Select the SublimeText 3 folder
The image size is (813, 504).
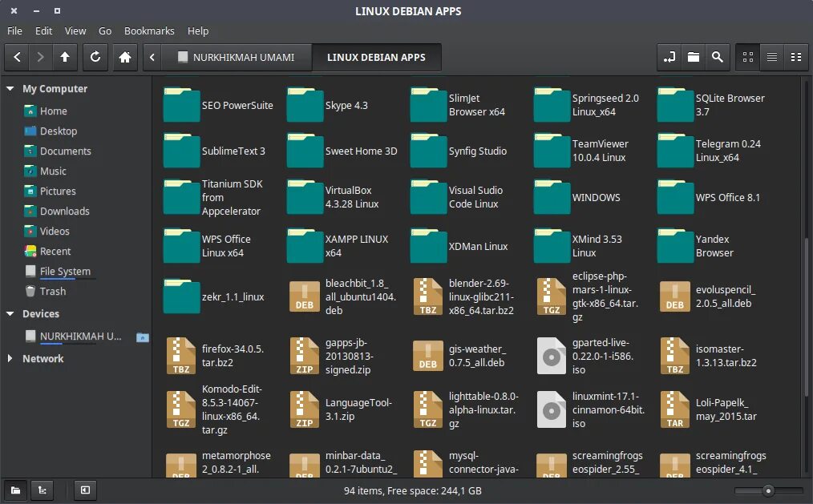coord(214,151)
